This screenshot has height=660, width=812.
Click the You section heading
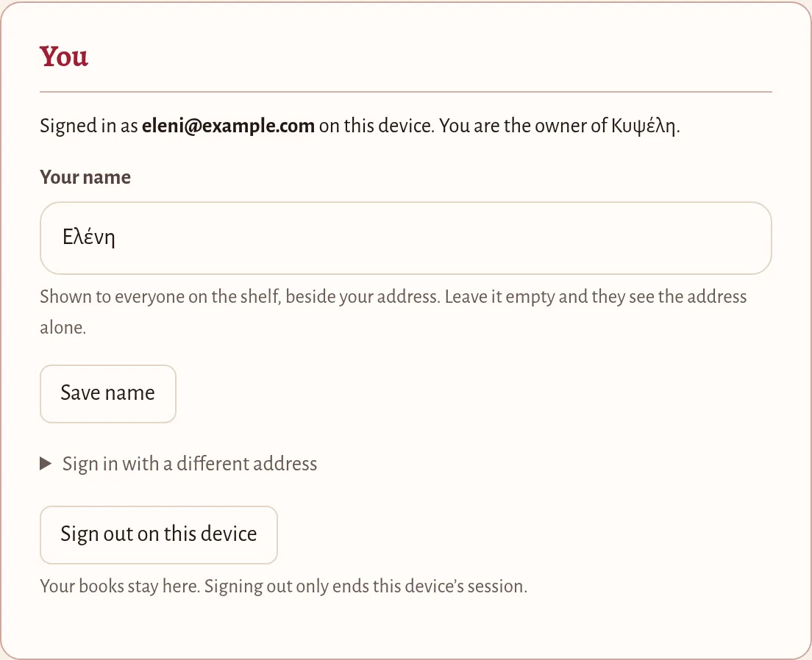[x=64, y=57]
